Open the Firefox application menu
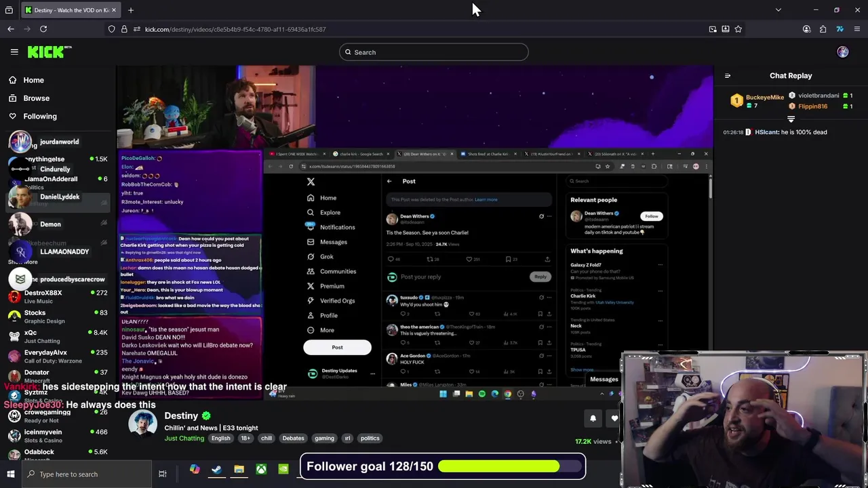 pos(857,29)
